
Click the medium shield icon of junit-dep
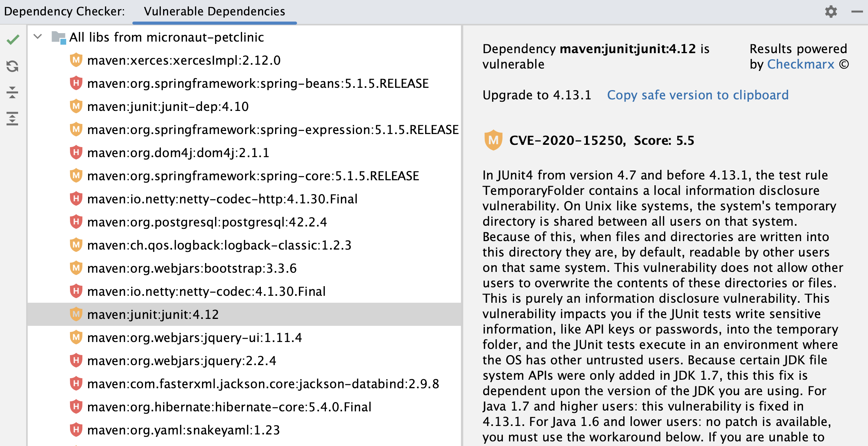point(76,106)
